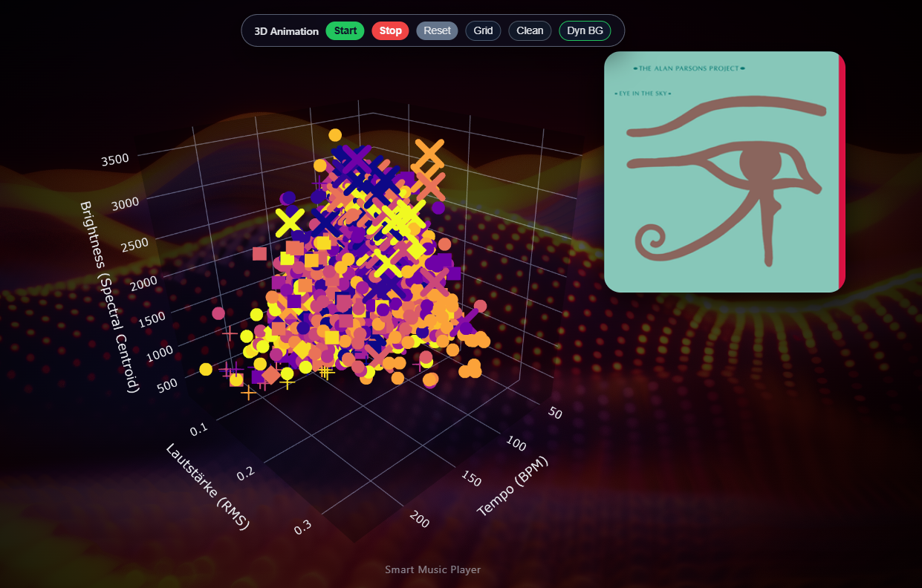Click the Lautstärke (RMS) axis title
The width and height of the screenshot is (922, 588).
[x=207, y=486]
